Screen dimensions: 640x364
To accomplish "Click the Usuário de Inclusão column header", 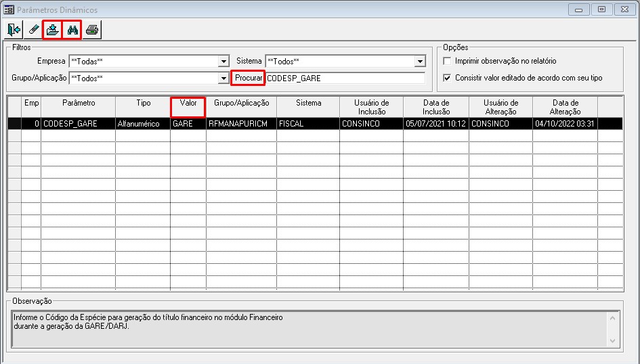I will tap(371, 107).
